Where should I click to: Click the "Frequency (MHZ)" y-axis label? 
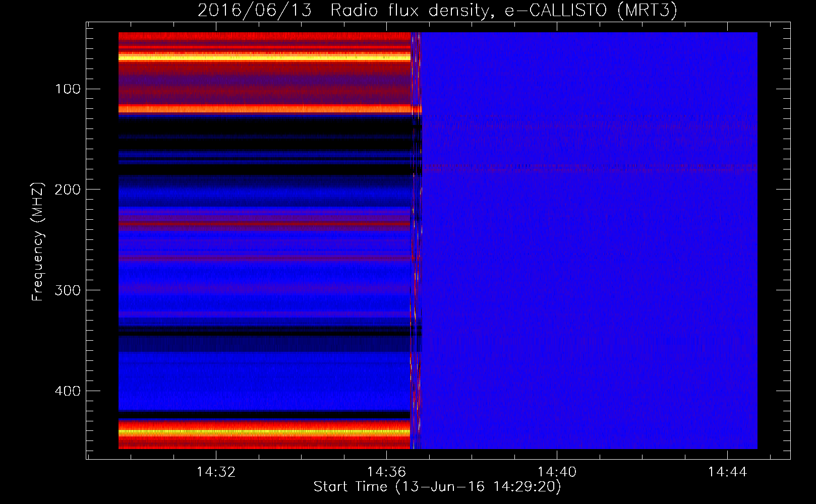[38, 241]
